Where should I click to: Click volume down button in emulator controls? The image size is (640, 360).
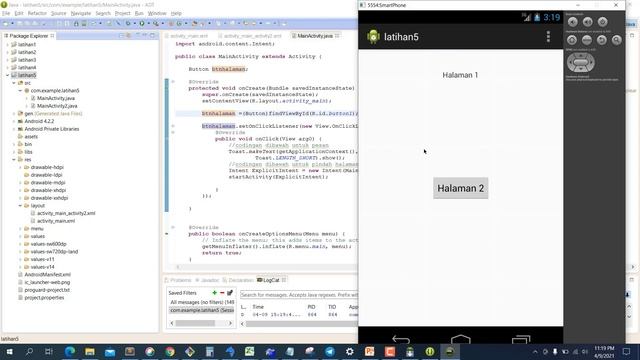click(573, 22)
